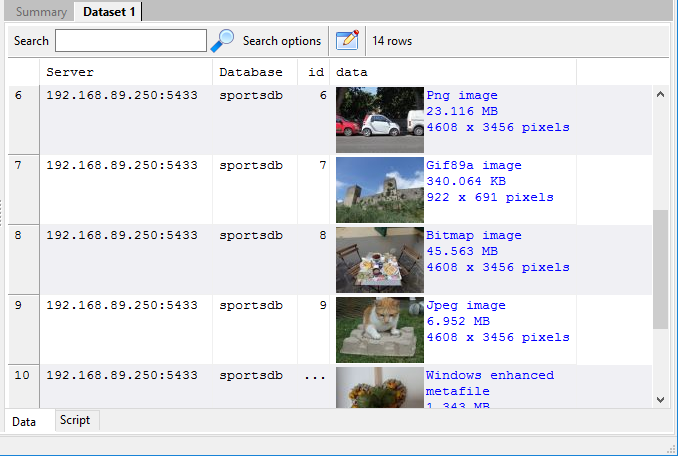Viewport: 678px width, 456px height.
Task: Open the cat Jpeg image thumbnail
Action: point(380,330)
